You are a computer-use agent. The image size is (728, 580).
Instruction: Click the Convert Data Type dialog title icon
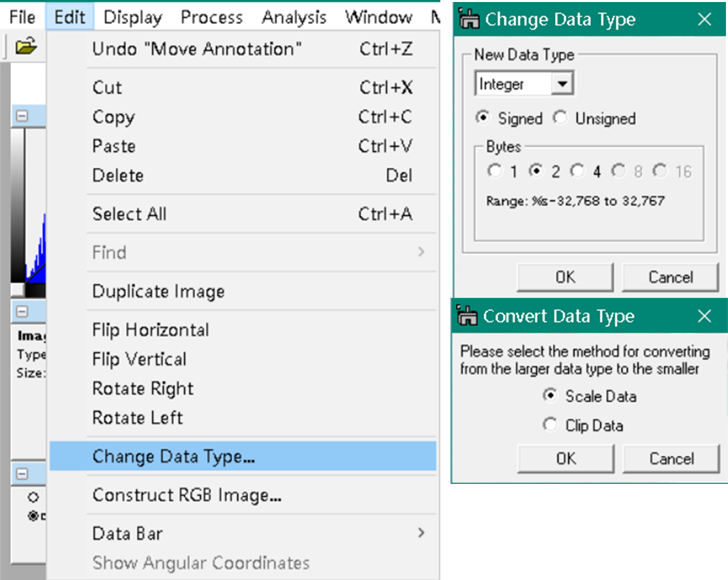click(x=467, y=316)
